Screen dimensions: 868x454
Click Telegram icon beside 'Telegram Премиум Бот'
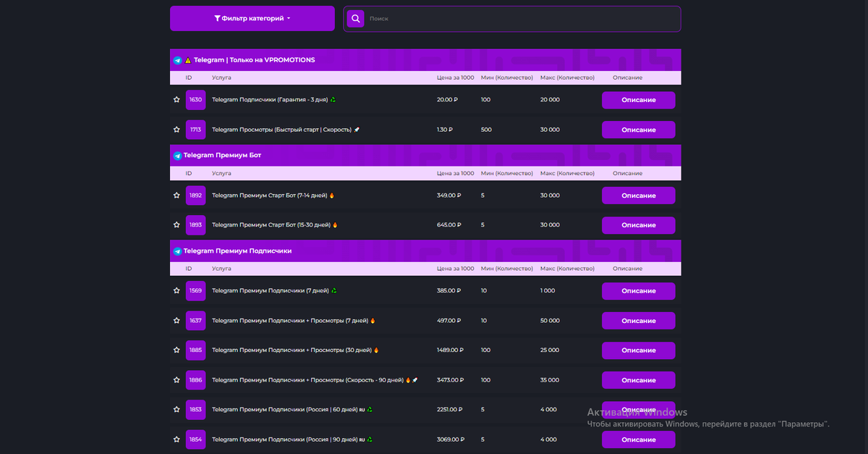(x=177, y=156)
